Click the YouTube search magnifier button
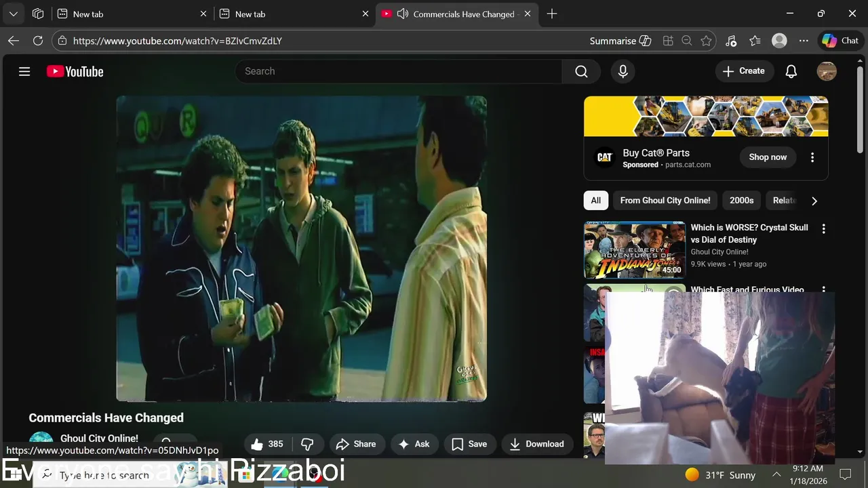Viewport: 868px width, 488px height. (581, 71)
